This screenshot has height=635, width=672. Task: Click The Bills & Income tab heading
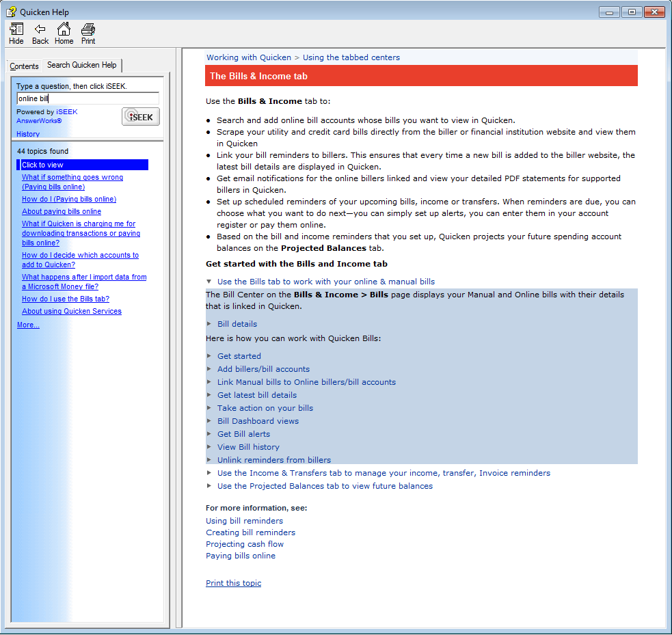click(258, 77)
